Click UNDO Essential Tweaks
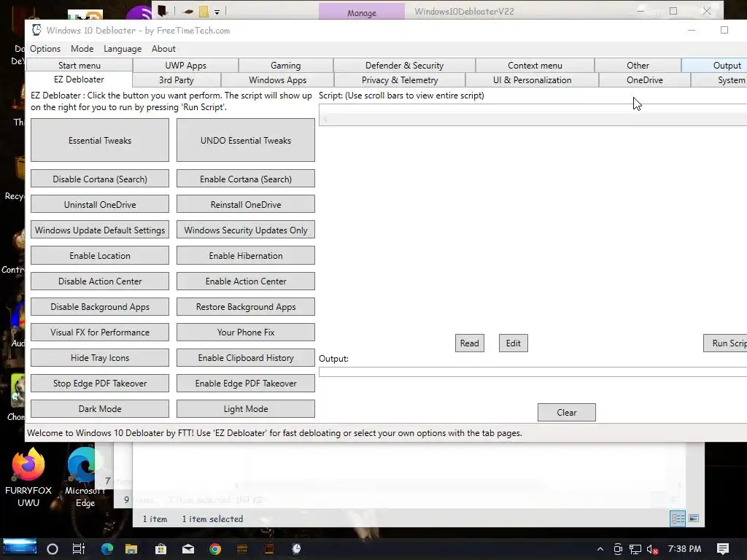This screenshot has height=560, width=747. pos(246,140)
